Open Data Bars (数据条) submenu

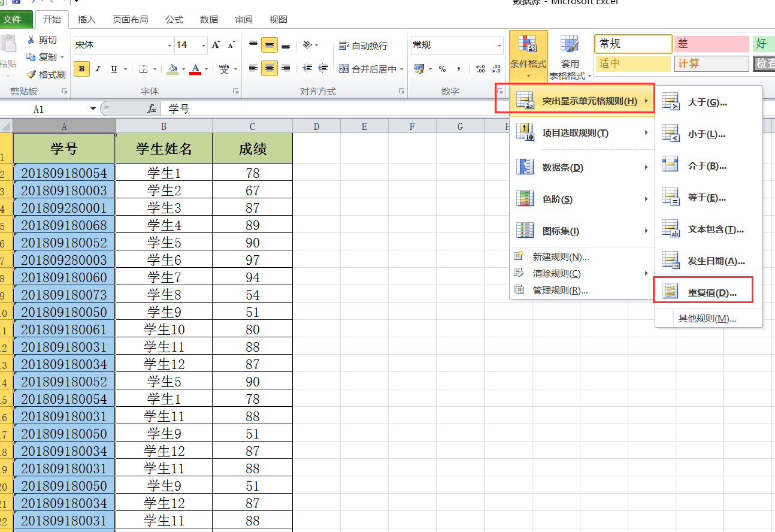(582, 167)
